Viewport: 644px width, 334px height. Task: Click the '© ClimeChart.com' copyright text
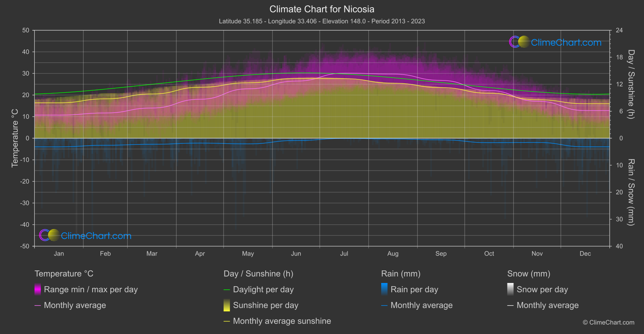(608, 322)
